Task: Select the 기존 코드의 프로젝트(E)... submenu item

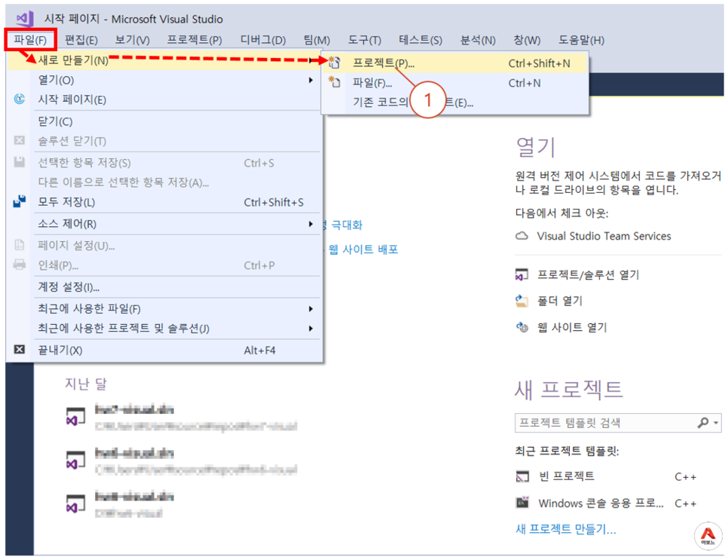Action: pos(455,103)
